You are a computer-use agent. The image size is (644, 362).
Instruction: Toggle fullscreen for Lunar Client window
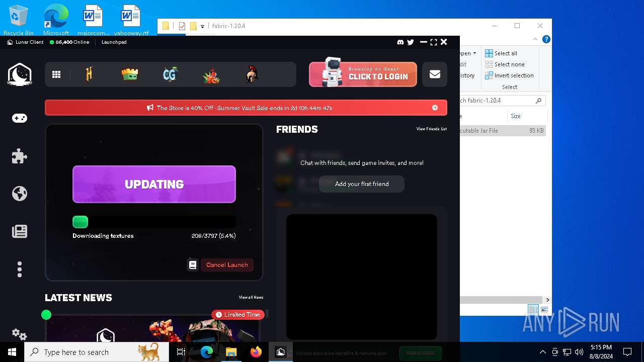tap(434, 42)
